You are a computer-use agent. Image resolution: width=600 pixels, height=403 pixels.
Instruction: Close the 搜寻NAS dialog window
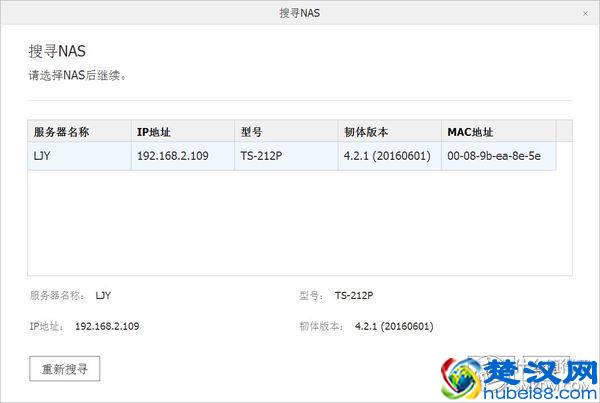click(x=585, y=14)
